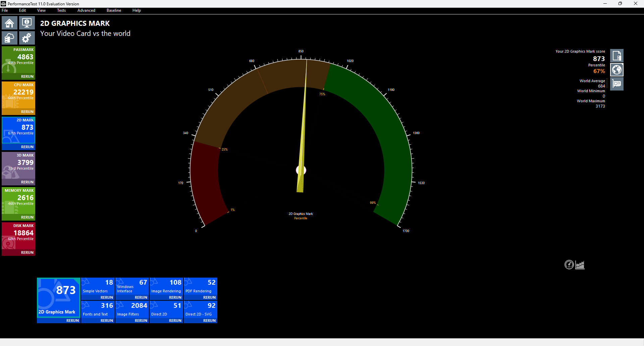Click the 18864 Disk Mark score
Screen dimensions: 644x346
click(23, 233)
